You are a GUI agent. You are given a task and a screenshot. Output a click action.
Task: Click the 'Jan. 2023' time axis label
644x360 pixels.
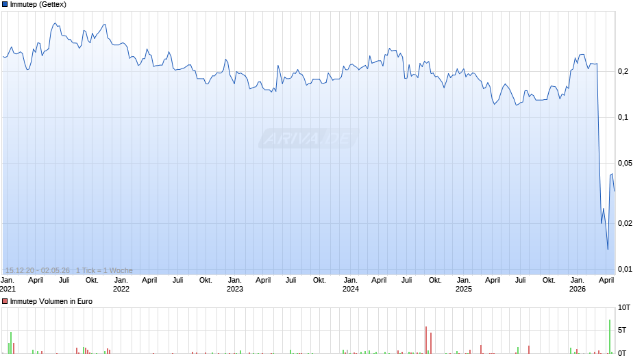[235, 285]
